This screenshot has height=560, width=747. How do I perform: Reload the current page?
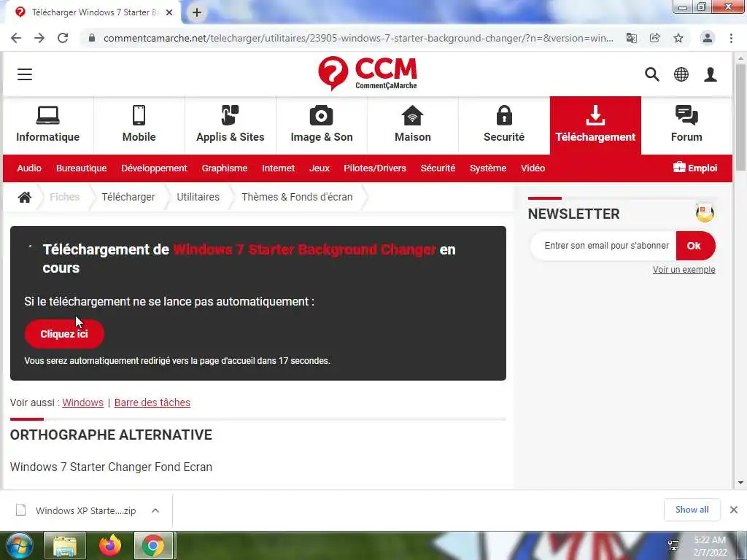[x=63, y=38]
